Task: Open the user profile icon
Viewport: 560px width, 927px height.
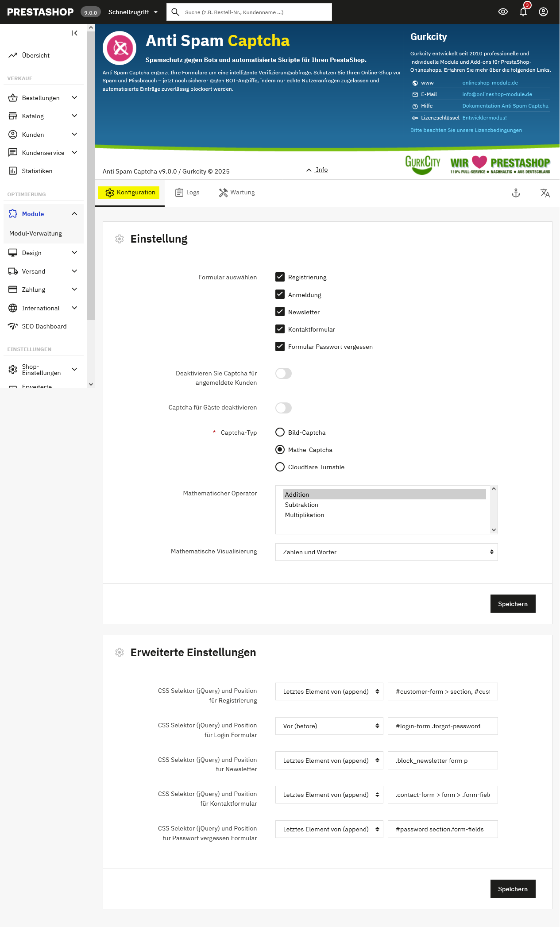Action: (543, 12)
